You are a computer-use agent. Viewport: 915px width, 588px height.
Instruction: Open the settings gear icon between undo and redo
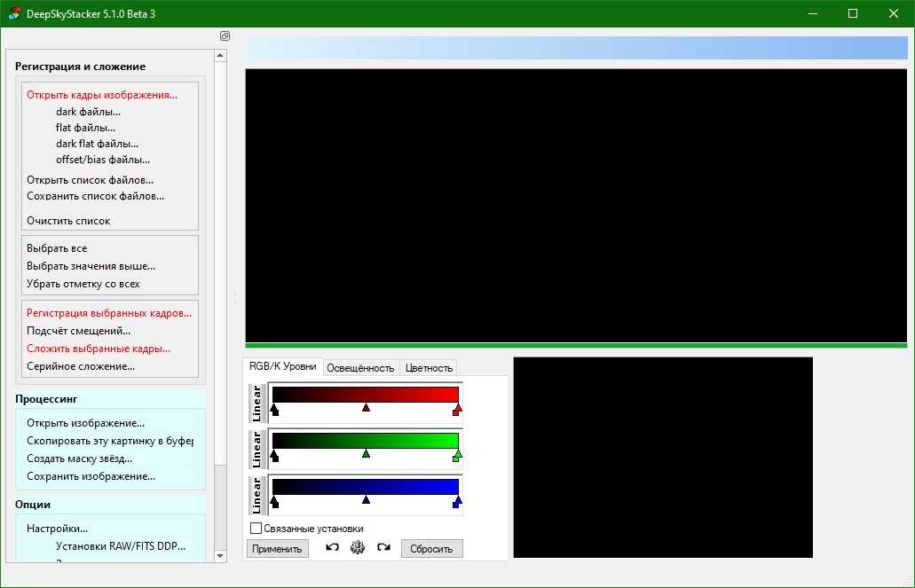point(358,547)
